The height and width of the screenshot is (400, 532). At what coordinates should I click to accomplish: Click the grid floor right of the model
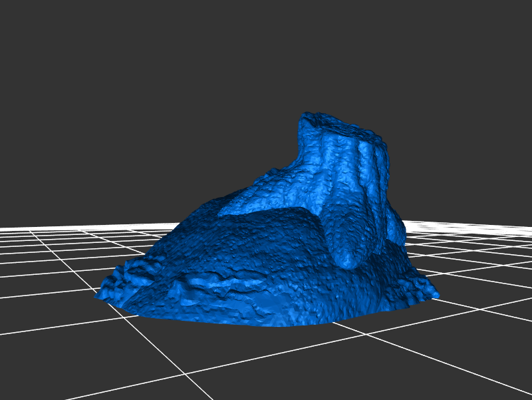(x=479, y=280)
